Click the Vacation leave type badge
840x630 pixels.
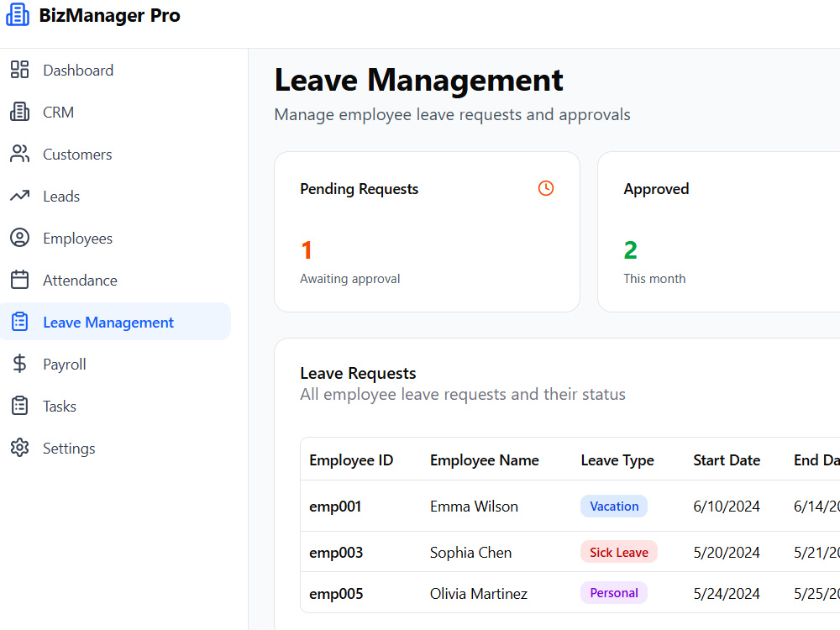[614, 507]
